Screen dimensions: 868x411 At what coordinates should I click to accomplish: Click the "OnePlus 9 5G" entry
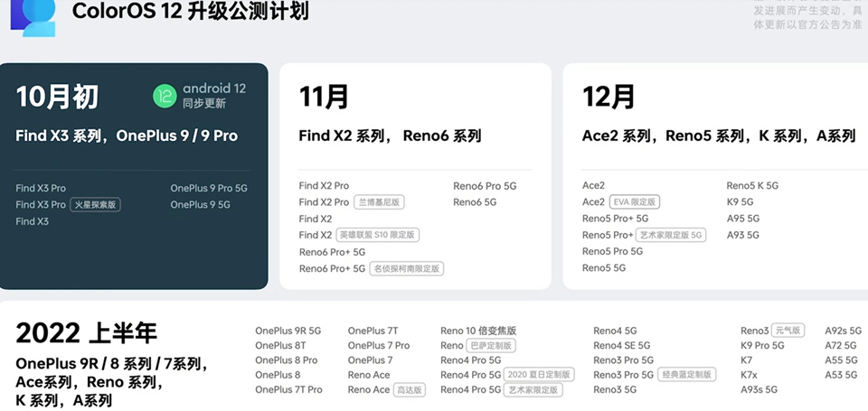(x=201, y=205)
